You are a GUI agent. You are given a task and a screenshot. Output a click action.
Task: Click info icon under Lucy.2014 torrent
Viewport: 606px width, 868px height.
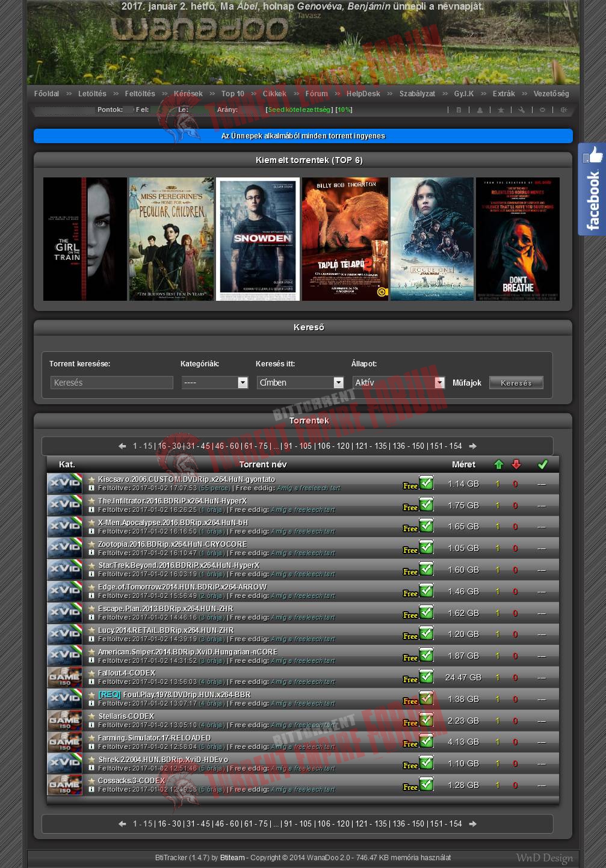pyautogui.click(x=91, y=639)
